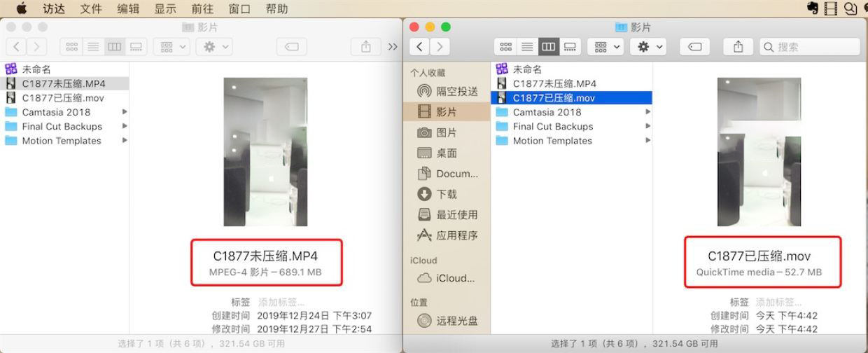The width and height of the screenshot is (868, 353).
Task: Click the filmstrip icon in menu bar
Action: (831, 8)
